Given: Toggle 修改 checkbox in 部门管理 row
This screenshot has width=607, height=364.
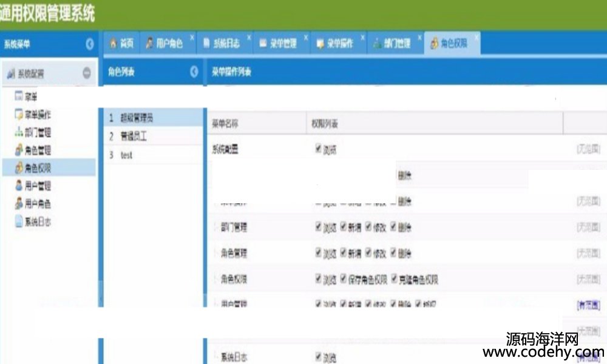Looking at the screenshot, I should [x=368, y=227].
